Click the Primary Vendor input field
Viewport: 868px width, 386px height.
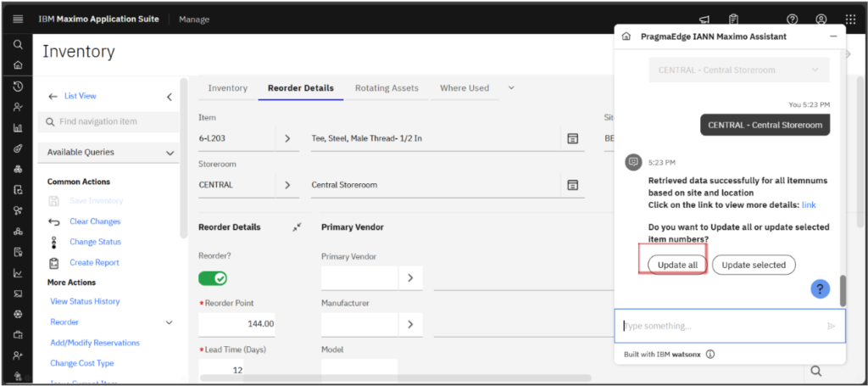coord(359,278)
